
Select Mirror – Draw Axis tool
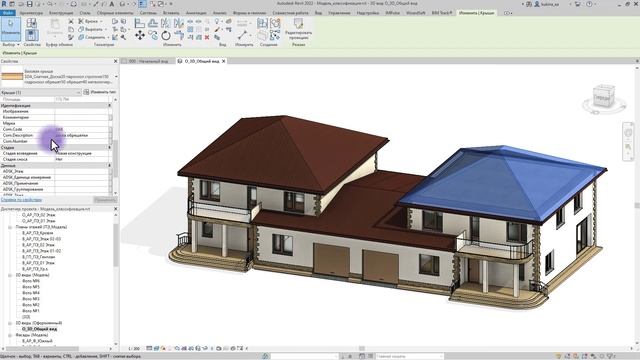(178, 23)
